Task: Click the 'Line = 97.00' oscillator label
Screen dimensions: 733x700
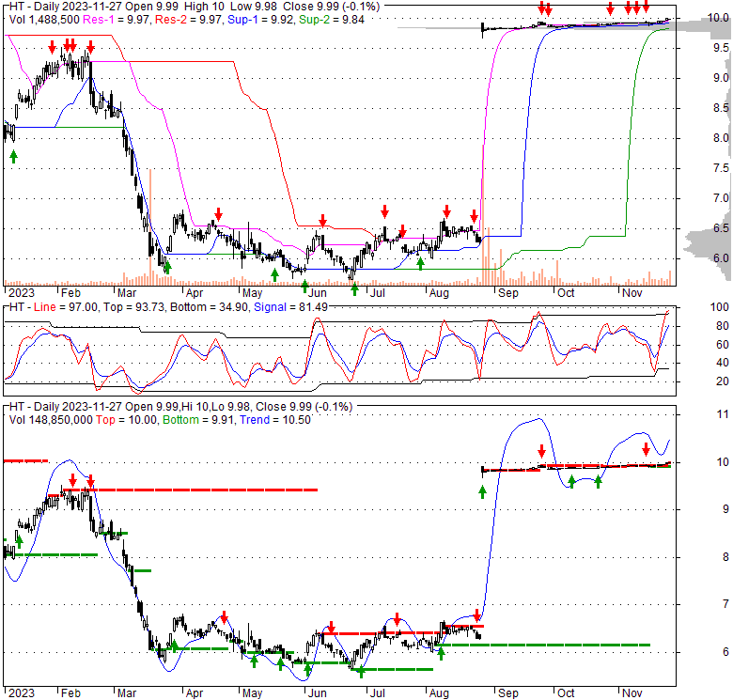Action: coord(66,307)
